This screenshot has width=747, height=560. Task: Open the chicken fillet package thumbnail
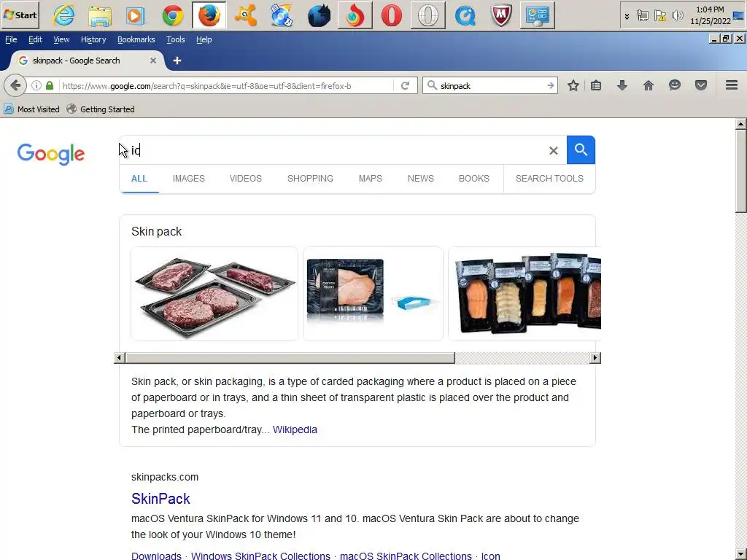pyautogui.click(x=373, y=294)
